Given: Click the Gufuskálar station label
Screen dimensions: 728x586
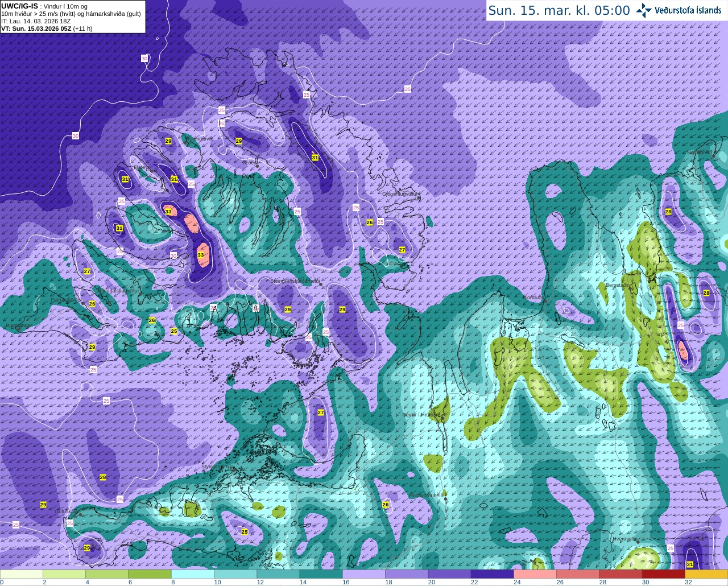Looking at the screenshot, I should tap(67, 511).
